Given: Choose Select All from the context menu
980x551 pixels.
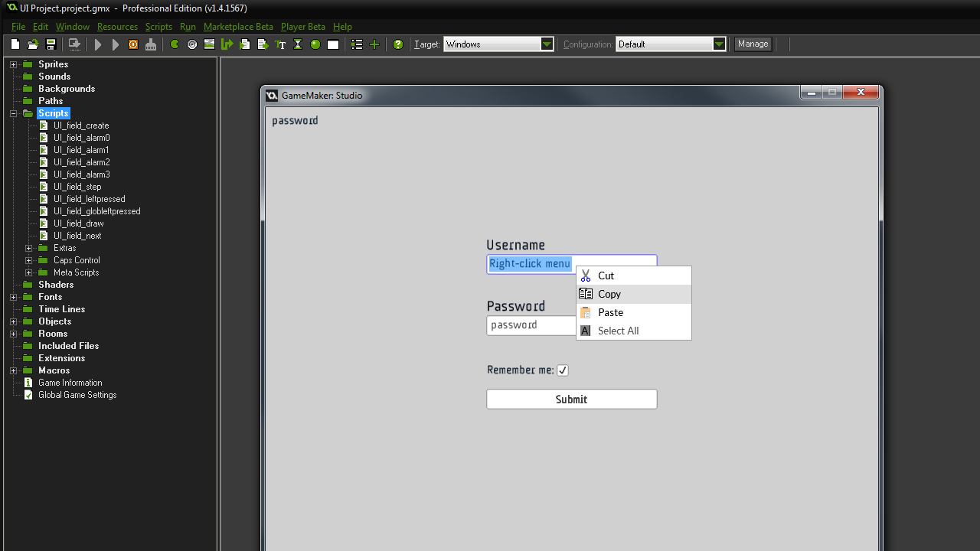Looking at the screenshot, I should (x=634, y=331).
